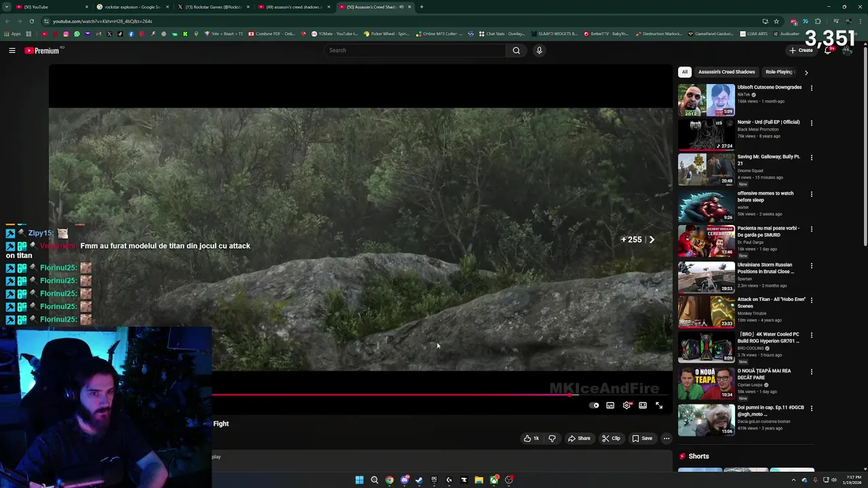Open Chrome from taskbar

coord(389,480)
